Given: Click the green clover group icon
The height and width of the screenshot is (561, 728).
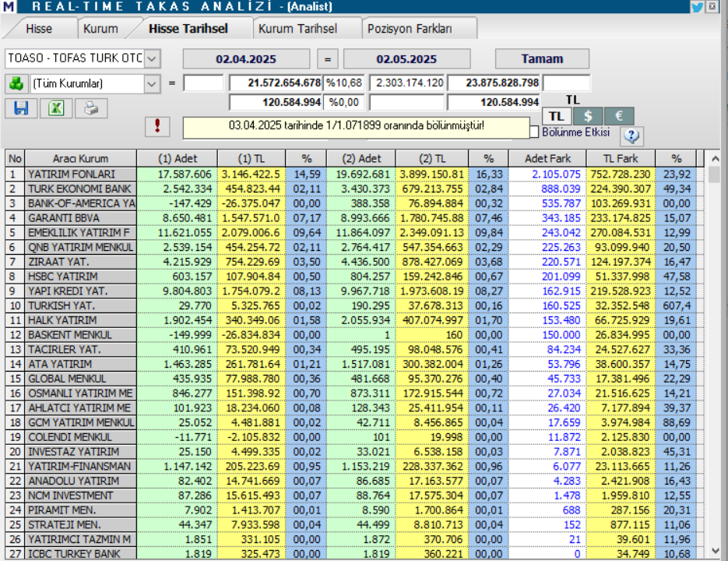Looking at the screenshot, I should (16, 83).
